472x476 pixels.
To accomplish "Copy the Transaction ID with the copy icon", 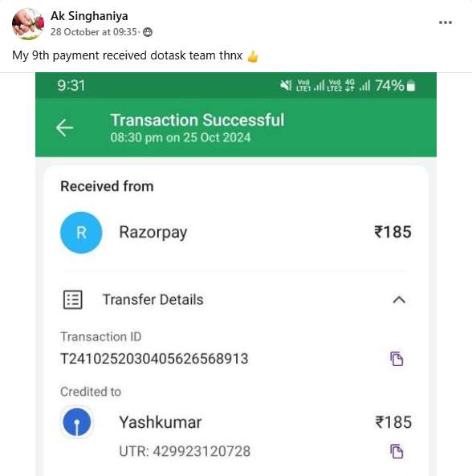I will tap(397, 359).
